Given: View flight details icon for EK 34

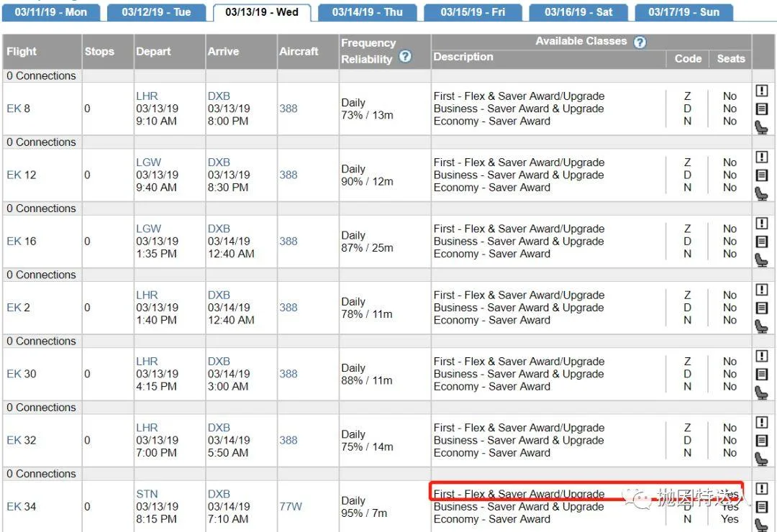Looking at the screenshot, I should pos(762,507).
